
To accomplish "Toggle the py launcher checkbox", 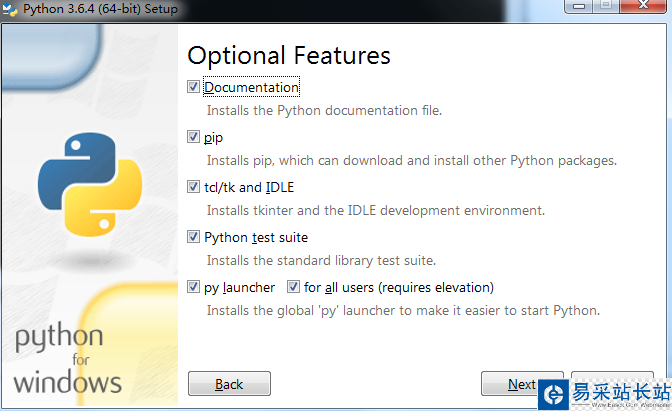I will click(193, 287).
